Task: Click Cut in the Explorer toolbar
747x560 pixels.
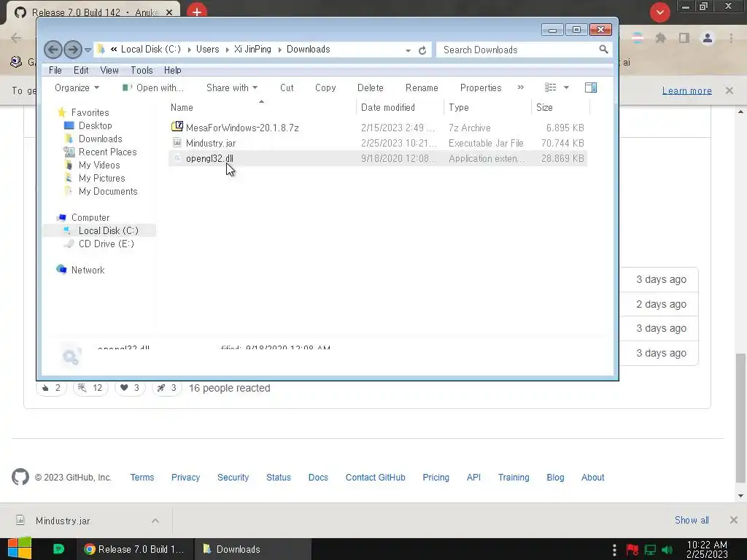Action: coord(287,87)
